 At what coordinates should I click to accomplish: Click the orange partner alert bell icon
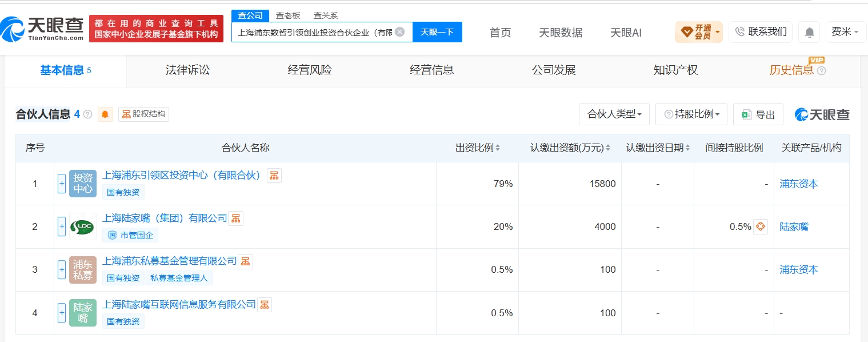click(105, 114)
